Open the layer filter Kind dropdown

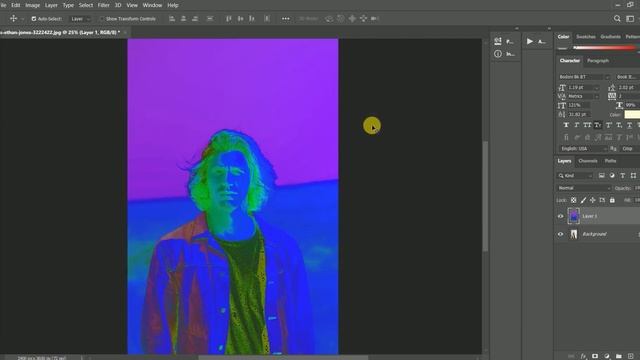point(575,176)
